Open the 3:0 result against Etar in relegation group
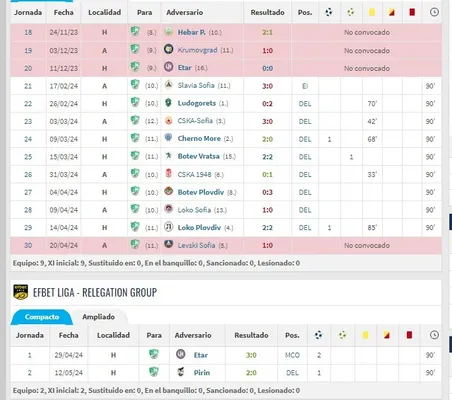This screenshot has width=452, height=400. tap(251, 355)
